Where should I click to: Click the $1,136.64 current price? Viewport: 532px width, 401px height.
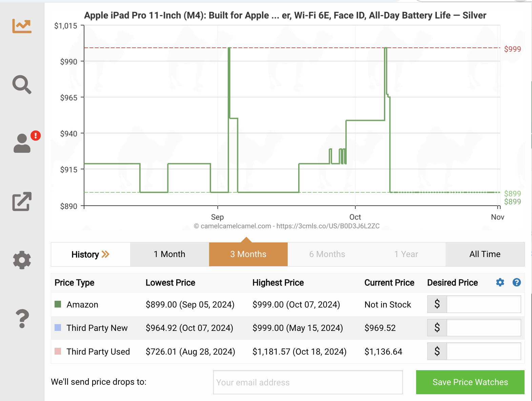tap(383, 352)
